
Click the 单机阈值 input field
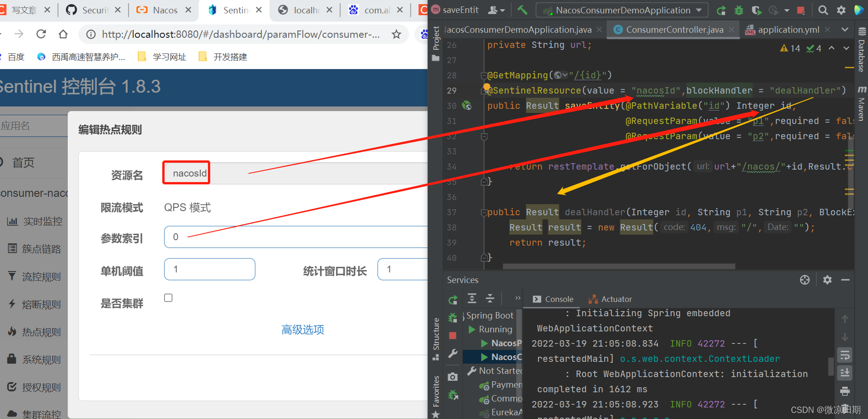click(210, 269)
